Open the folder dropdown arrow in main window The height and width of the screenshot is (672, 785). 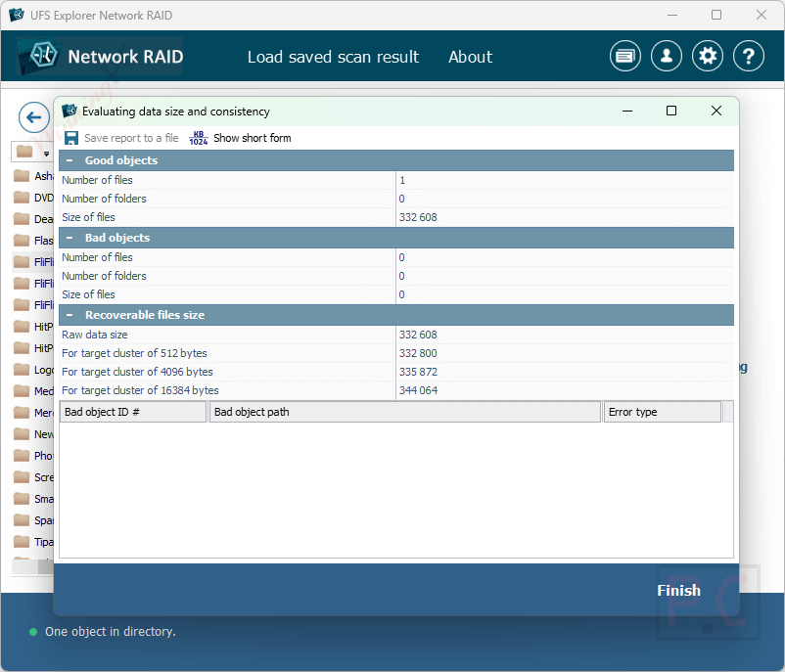(x=46, y=154)
